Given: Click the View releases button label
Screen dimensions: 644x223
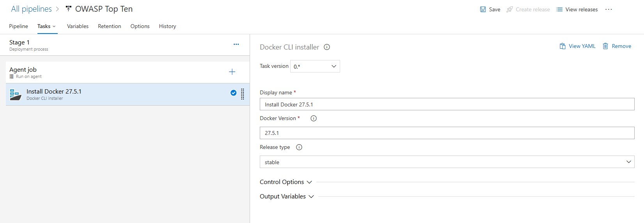Looking at the screenshot, I should coord(582,9).
